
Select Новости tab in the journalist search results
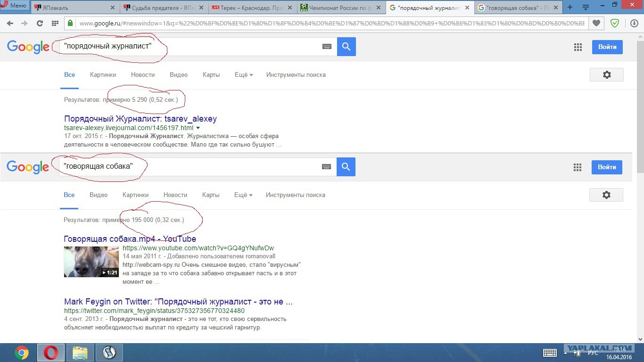[143, 74]
